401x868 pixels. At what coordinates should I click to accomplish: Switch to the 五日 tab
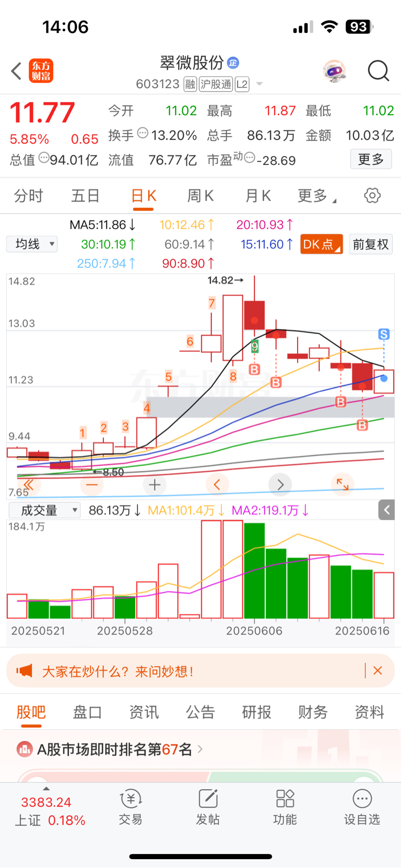86,196
